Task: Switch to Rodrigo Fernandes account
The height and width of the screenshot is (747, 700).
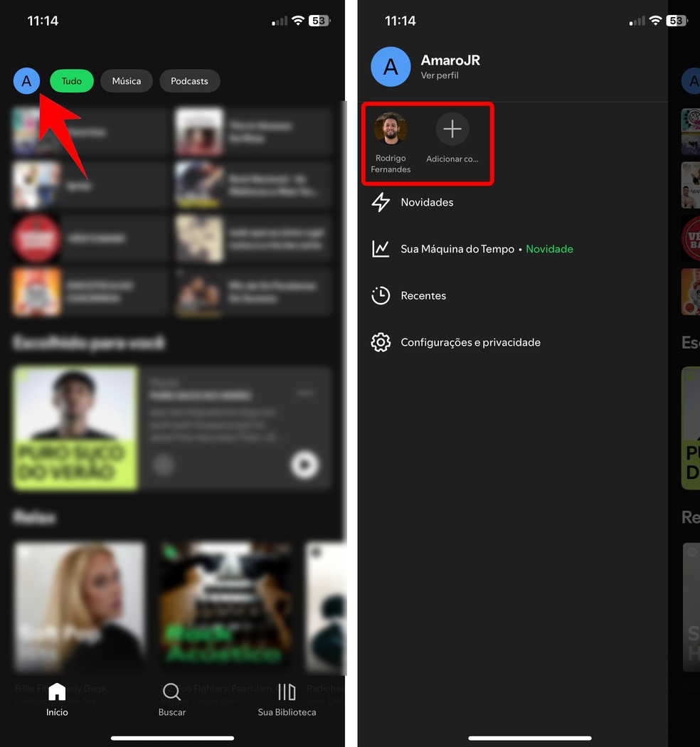Action: click(x=391, y=143)
